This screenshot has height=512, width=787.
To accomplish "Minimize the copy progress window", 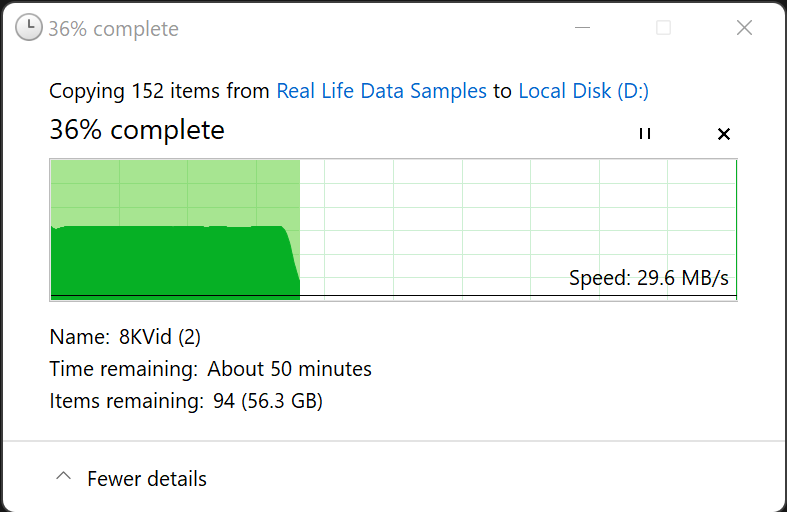I will (x=583, y=28).
